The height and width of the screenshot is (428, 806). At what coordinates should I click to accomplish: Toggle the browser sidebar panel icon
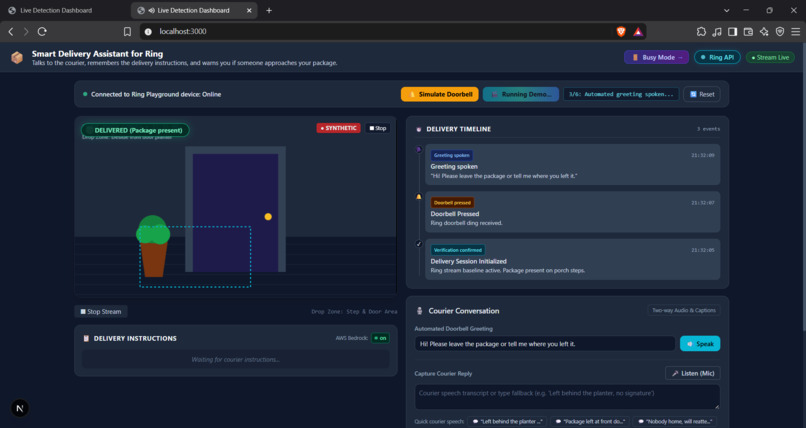[732, 31]
